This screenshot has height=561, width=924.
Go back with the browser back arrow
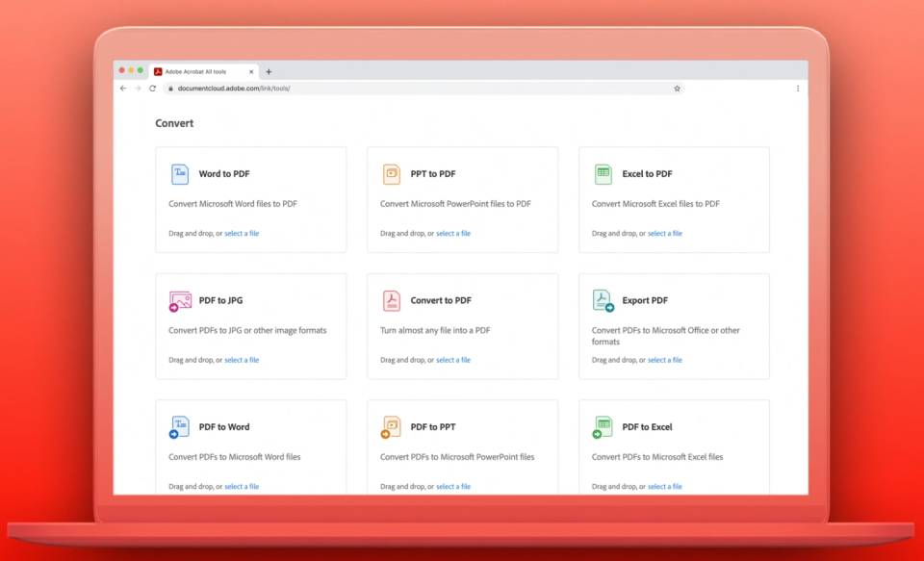(123, 89)
